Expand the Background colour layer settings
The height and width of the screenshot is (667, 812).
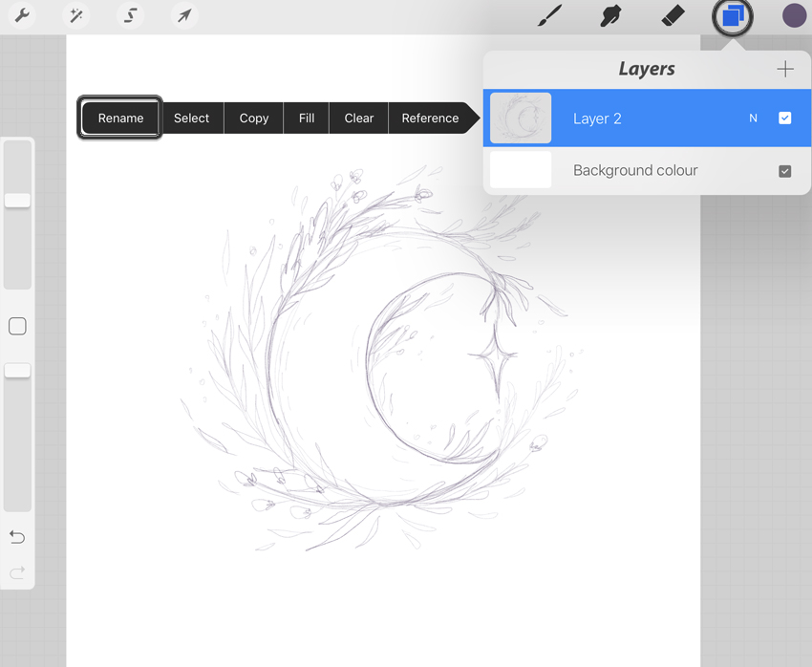pyautogui.click(x=635, y=170)
